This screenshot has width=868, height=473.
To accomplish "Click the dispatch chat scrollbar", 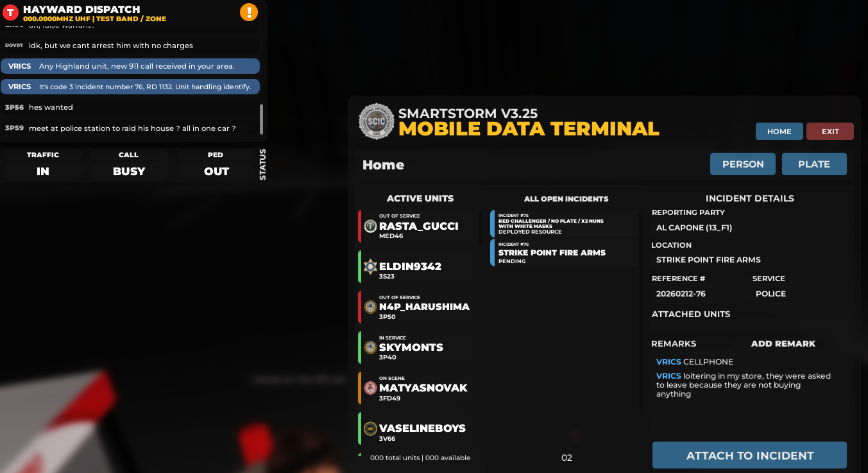I will click(261, 119).
